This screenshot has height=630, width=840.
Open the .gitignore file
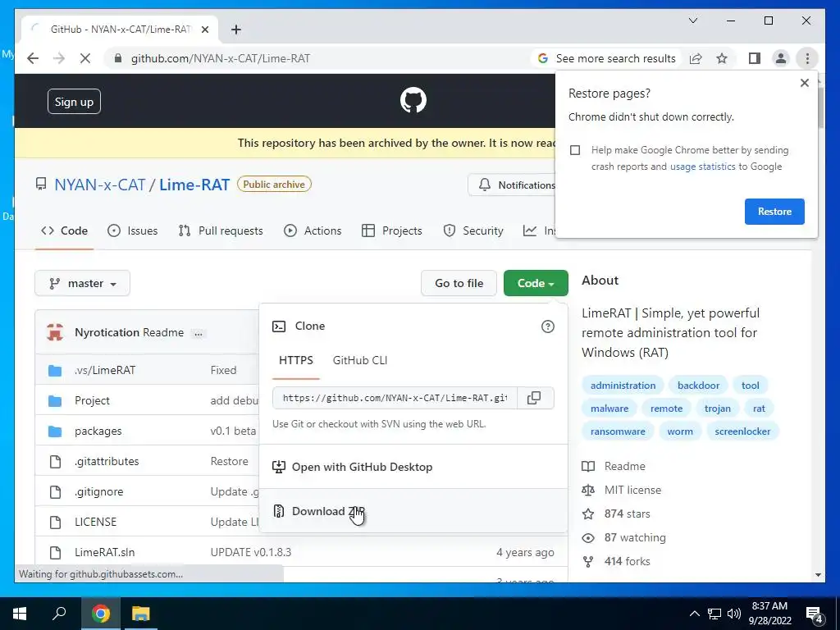click(x=99, y=492)
